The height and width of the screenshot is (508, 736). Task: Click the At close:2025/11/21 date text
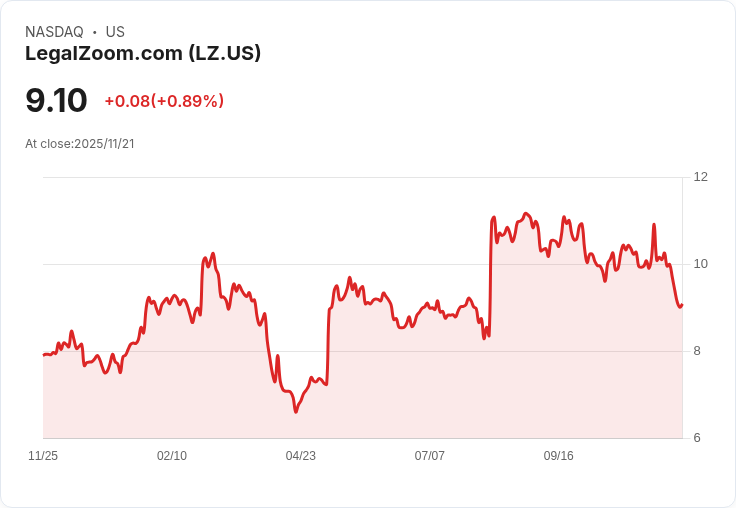[80, 144]
